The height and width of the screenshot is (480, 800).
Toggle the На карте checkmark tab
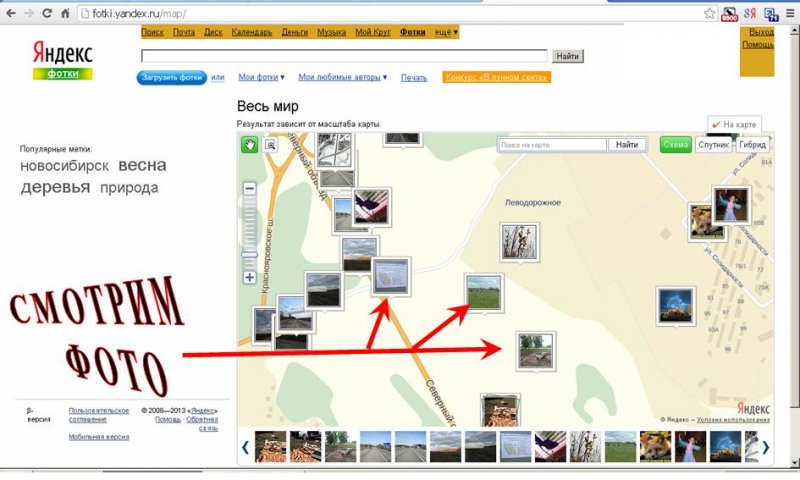tap(734, 124)
